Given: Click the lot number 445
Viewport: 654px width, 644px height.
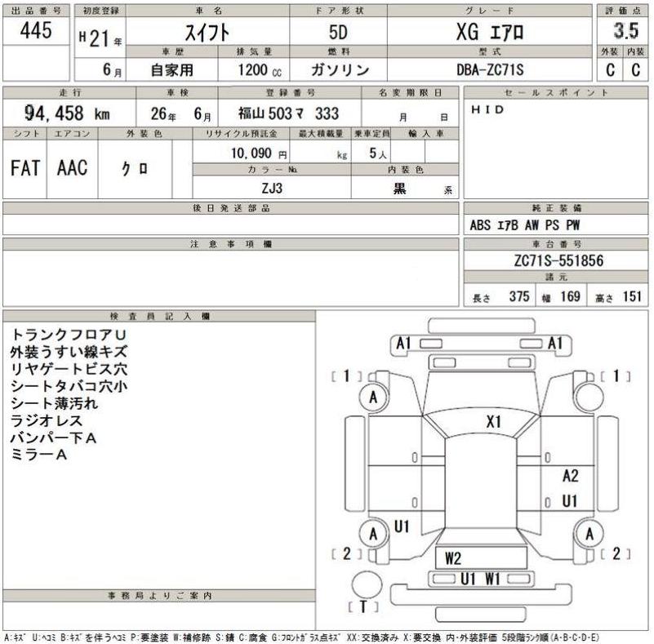Looking at the screenshot, I should (x=37, y=31).
